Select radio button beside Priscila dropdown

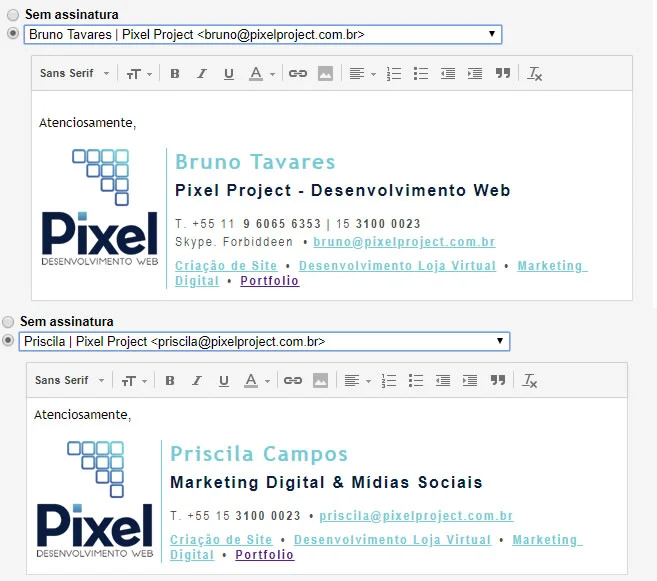[8, 340]
